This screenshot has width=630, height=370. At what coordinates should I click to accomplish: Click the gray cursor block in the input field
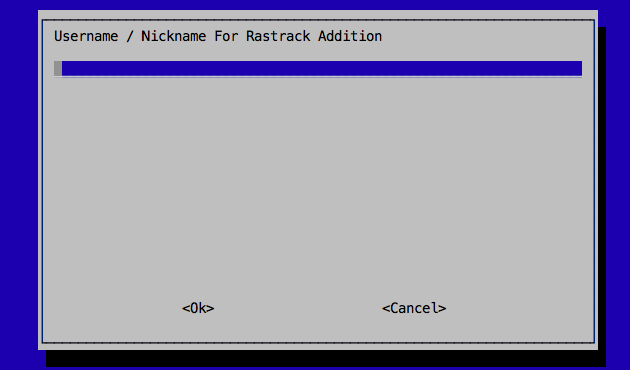pyautogui.click(x=58, y=68)
